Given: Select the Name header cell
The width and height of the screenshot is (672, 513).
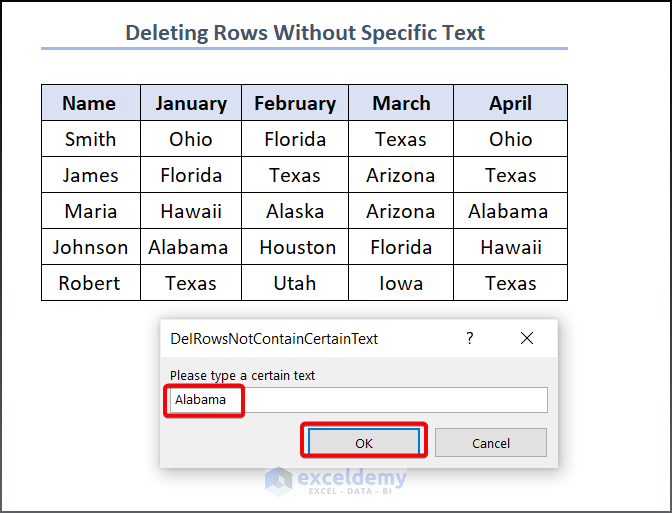Looking at the screenshot, I should point(90,103).
